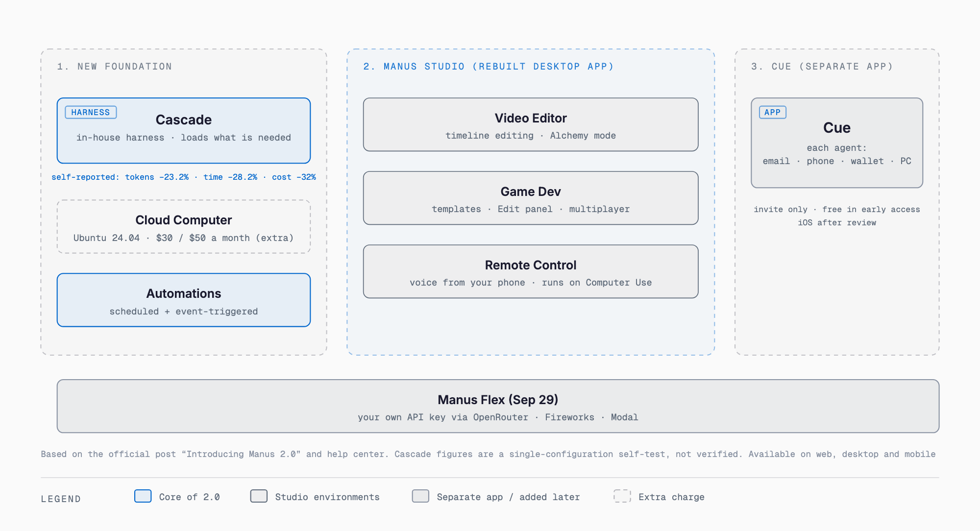This screenshot has width=980, height=531.
Task: Select the Video Editor card
Action: [x=531, y=124]
